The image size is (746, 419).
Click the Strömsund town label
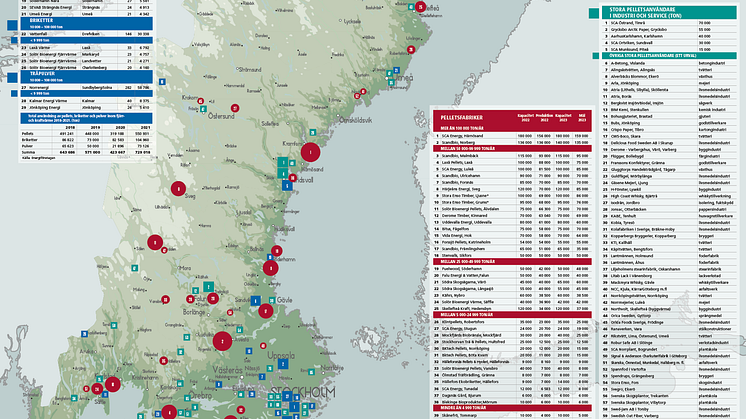249,69
